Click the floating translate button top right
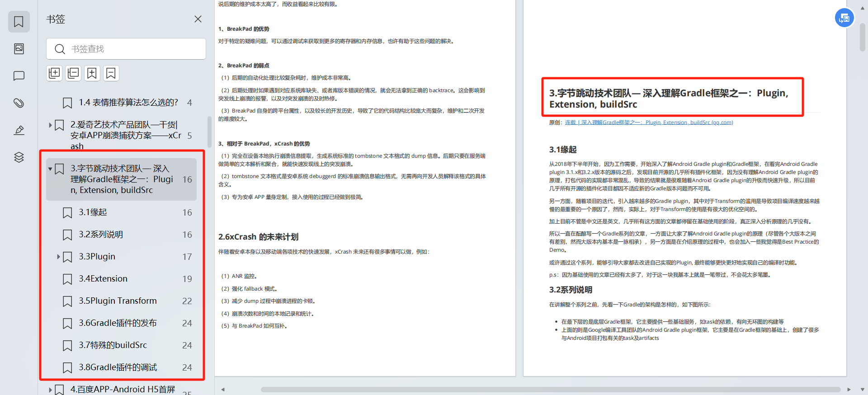This screenshot has width=868, height=395. (844, 18)
